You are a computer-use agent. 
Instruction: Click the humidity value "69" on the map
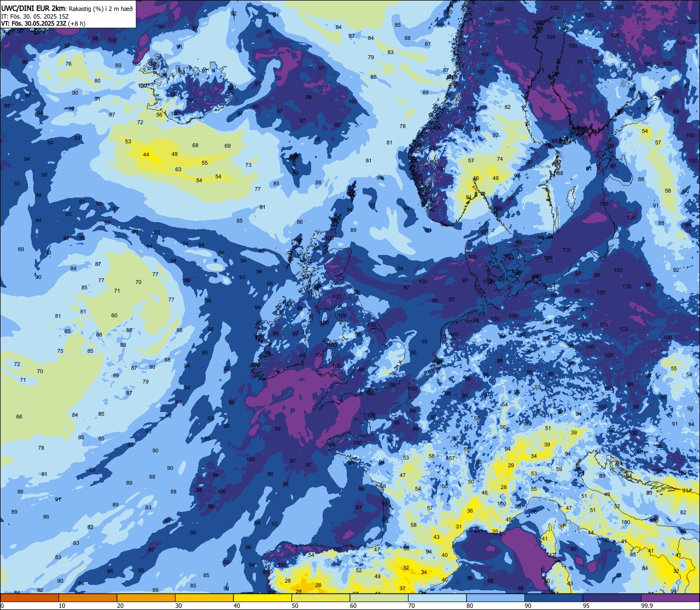pos(227,146)
